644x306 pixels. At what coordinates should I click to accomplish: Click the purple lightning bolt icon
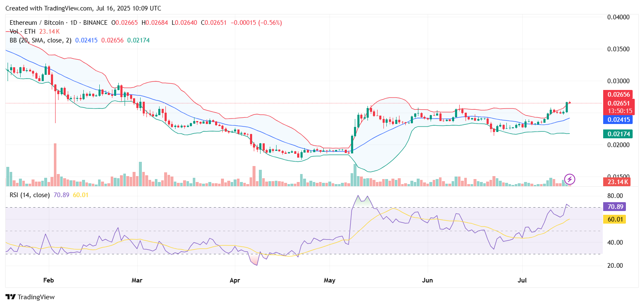click(569, 179)
